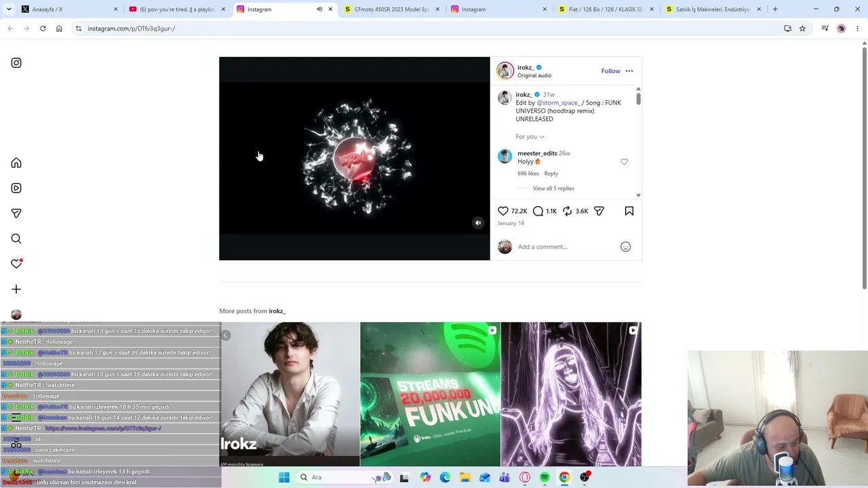Go to Home feed in Instagram sidebar
Viewport: 868px width, 488px height.
click(16, 163)
